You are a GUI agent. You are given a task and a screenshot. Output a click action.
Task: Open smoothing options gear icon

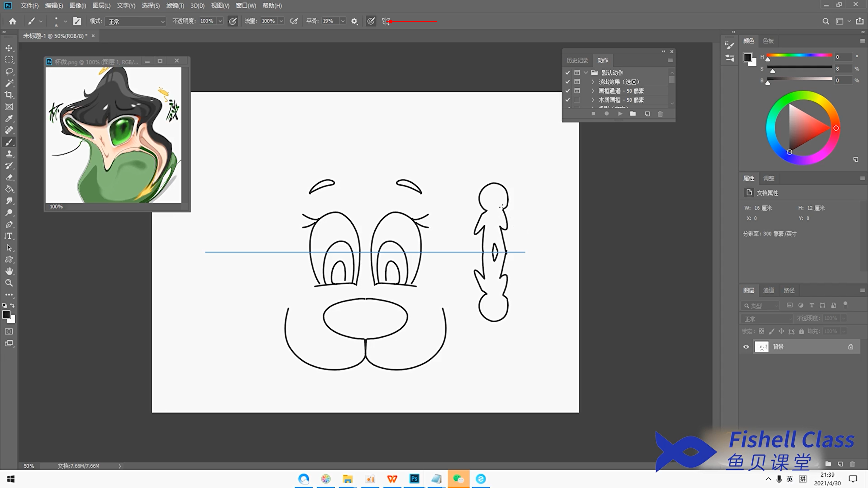[354, 21]
